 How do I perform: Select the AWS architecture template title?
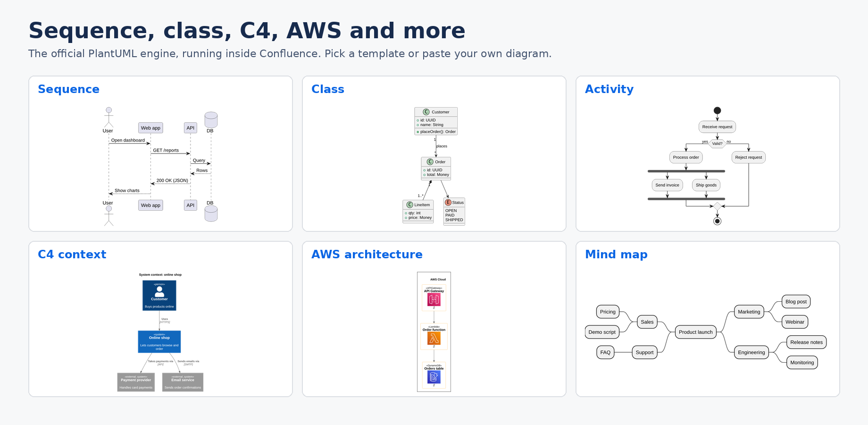pos(367,255)
